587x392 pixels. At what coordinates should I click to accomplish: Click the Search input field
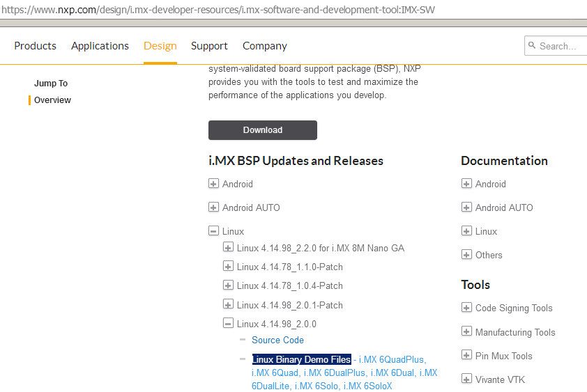[x=561, y=46]
